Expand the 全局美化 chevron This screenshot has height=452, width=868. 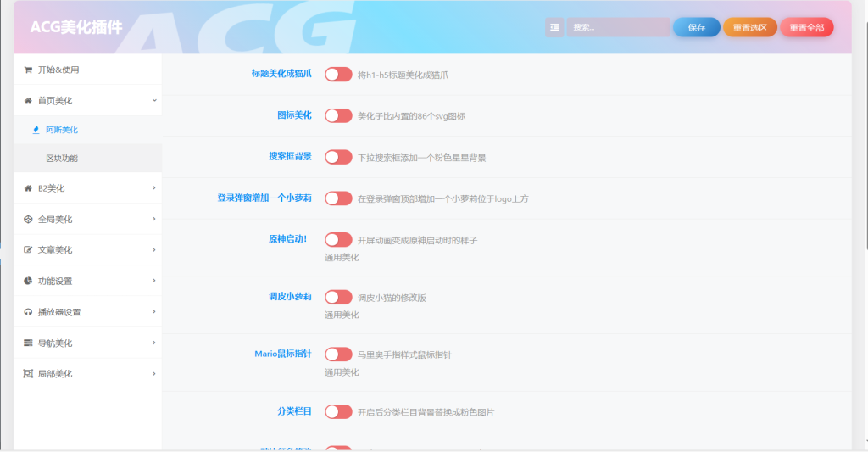pyautogui.click(x=154, y=219)
